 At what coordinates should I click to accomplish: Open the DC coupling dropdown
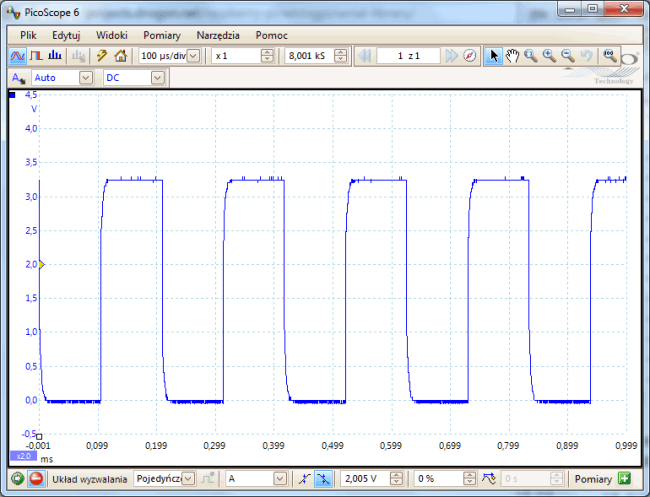point(156,77)
